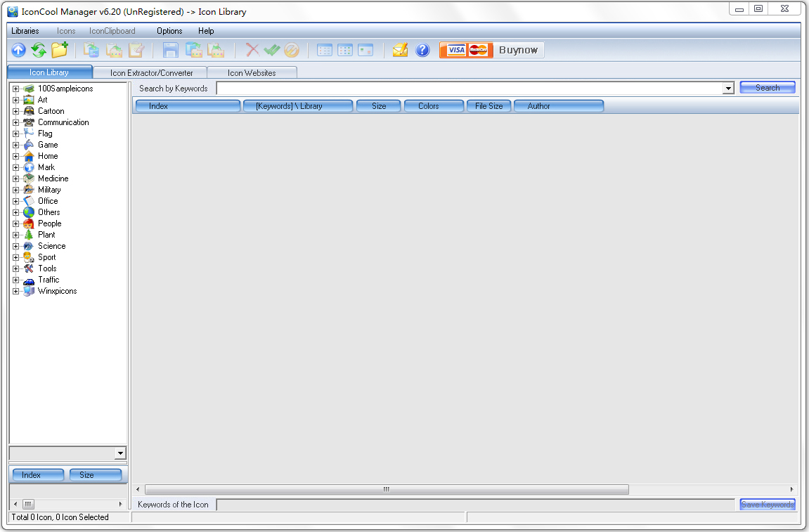The width and height of the screenshot is (809, 532).
Task: Click the blue up-arrow navigation icon
Action: pos(18,49)
